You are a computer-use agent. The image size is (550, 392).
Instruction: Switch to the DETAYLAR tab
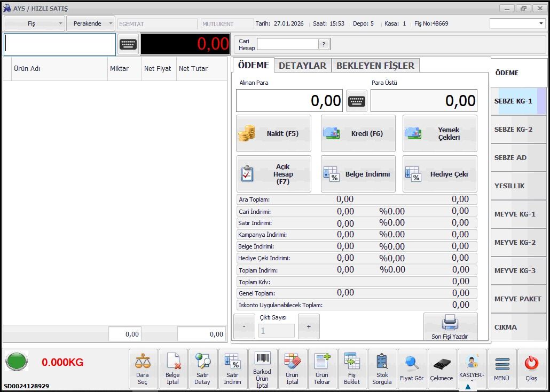302,66
